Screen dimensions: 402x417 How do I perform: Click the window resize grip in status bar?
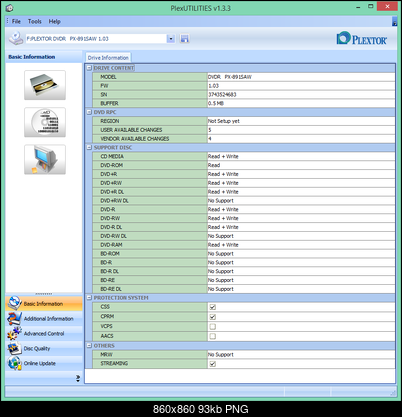[394, 393]
